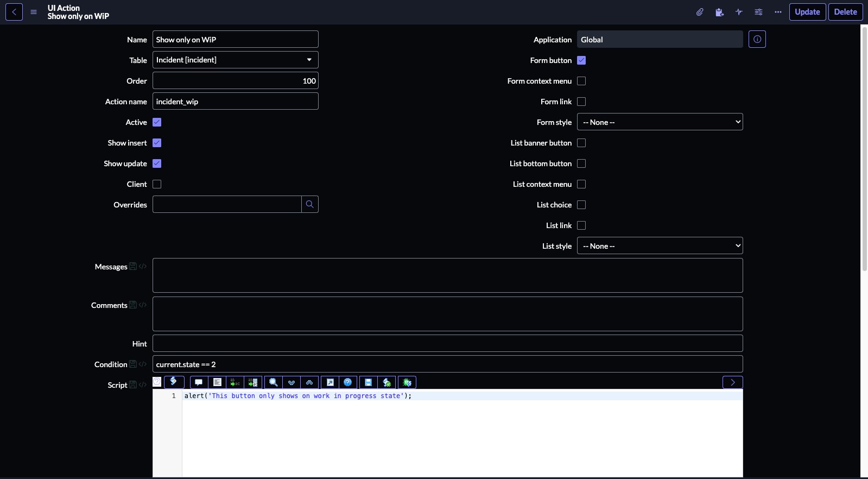This screenshot has height=479, width=868.
Task: Toggle comment in Script toolbar
Action: click(x=199, y=382)
